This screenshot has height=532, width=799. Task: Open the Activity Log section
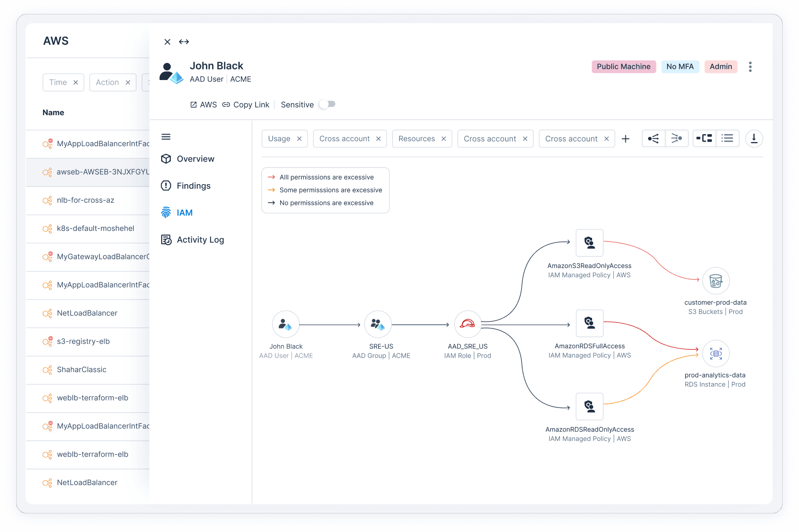point(192,240)
